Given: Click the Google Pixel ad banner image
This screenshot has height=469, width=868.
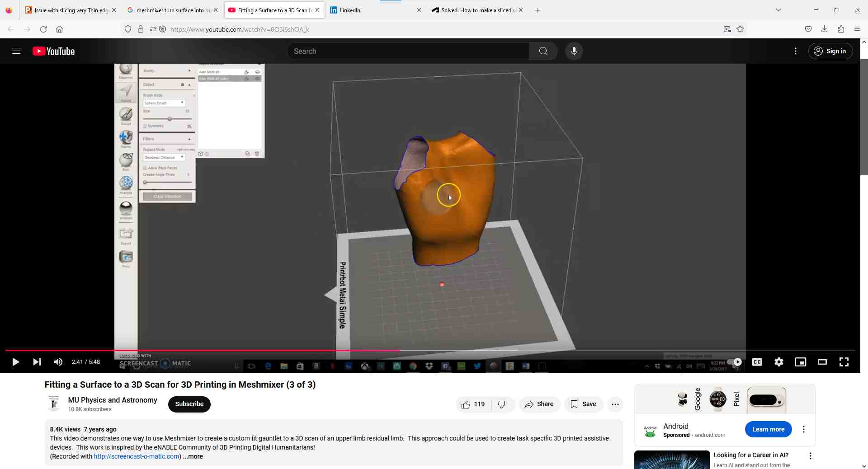Looking at the screenshot, I should 725,399.
